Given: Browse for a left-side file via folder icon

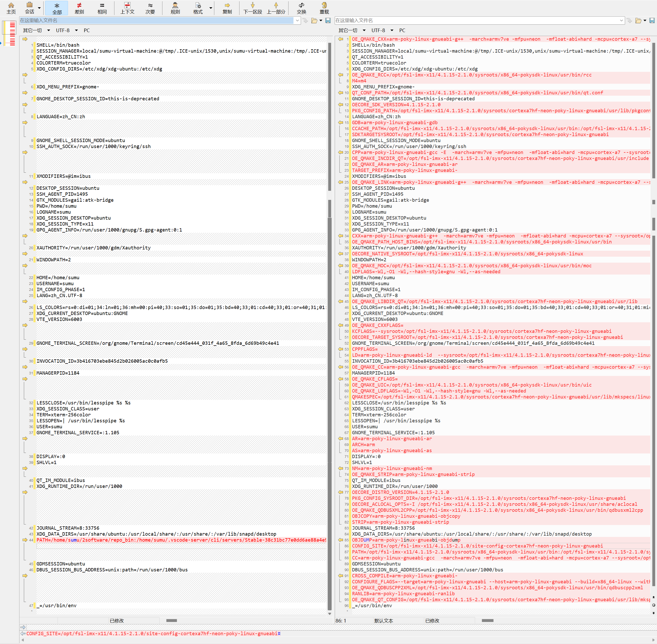Looking at the screenshot, I should coord(314,21).
